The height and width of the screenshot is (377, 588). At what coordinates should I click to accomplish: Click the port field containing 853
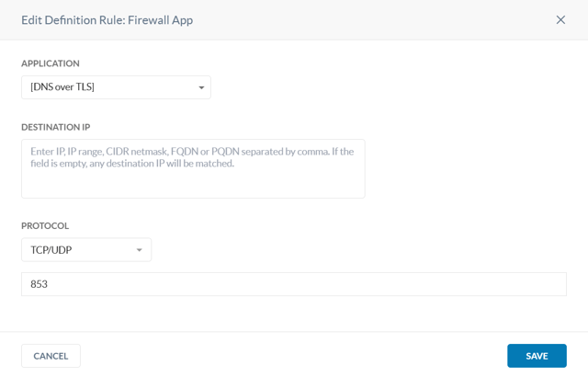[x=294, y=284]
